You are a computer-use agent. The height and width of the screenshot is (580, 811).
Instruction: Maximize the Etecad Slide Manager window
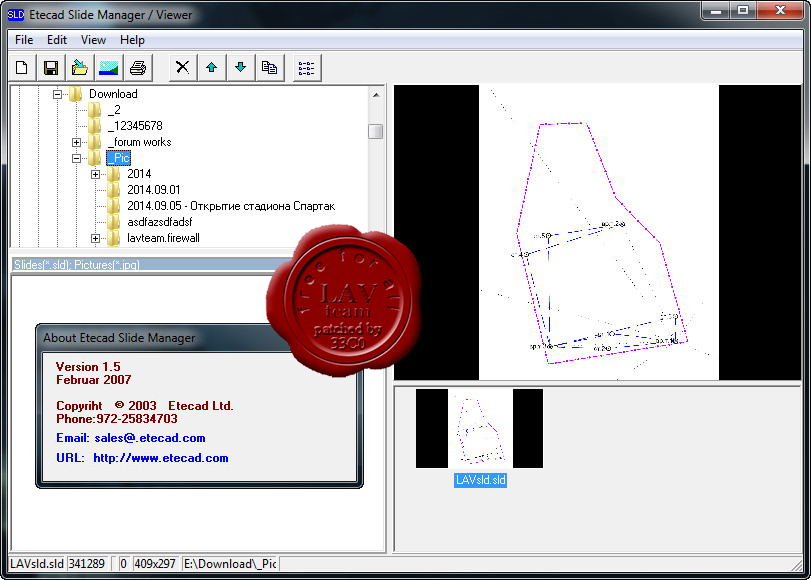pyautogui.click(x=743, y=10)
